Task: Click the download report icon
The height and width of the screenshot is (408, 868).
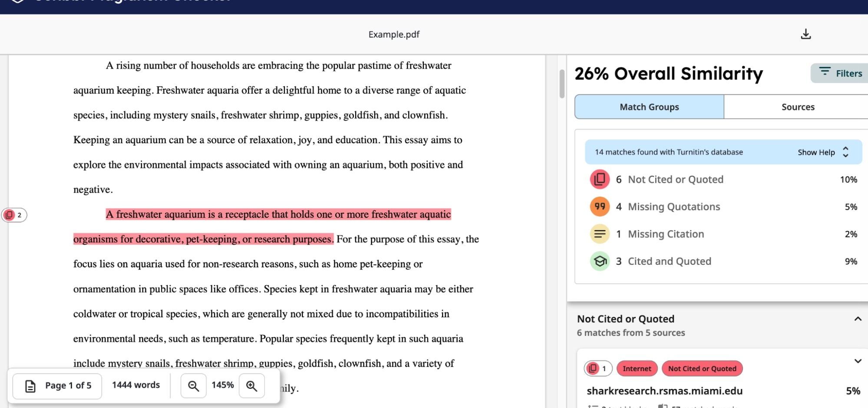Action: [x=805, y=34]
